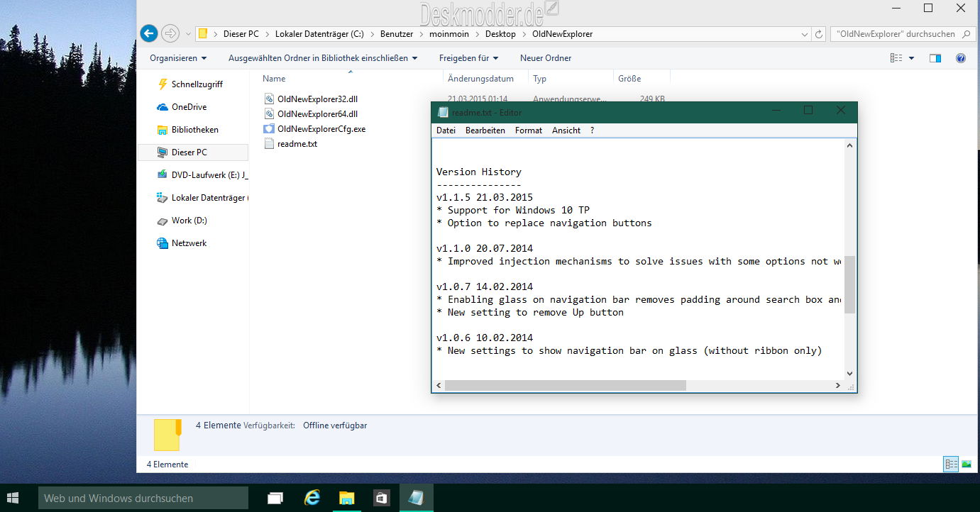
Task: Click Editor vertical scrollbar up arrow
Action: pyautogui.click(x=849, y=145)
